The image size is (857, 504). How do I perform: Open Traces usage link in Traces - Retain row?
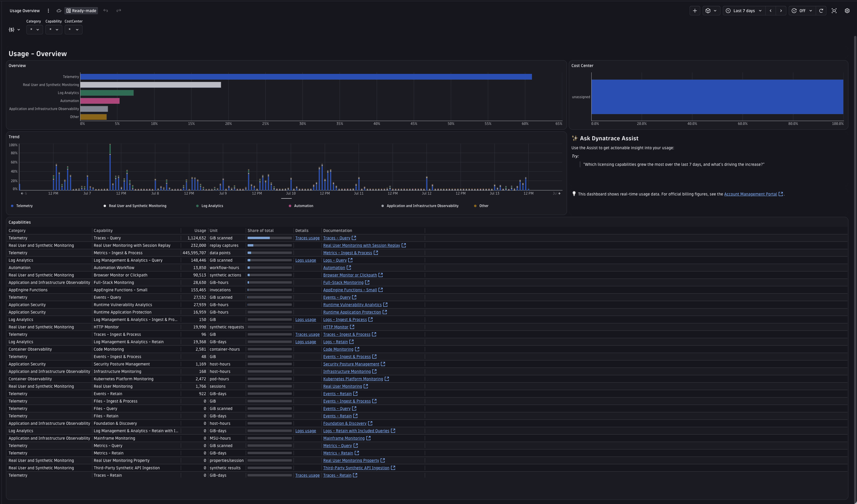308,476
